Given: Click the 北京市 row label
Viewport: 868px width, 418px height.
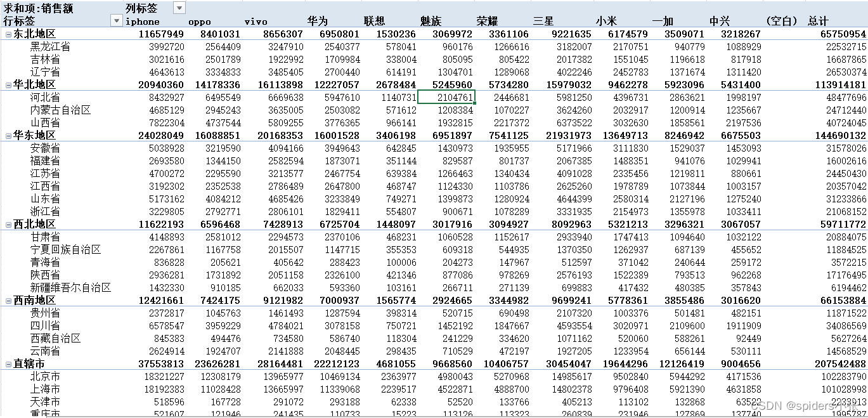Looking at the screenshot, I should tap(45, 376).
